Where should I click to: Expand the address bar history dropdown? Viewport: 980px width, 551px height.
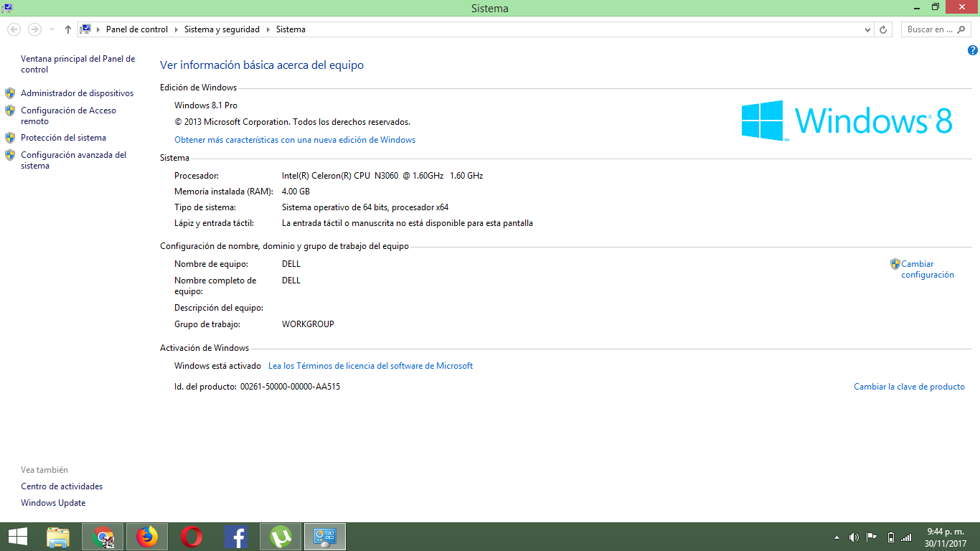(867, 29)
